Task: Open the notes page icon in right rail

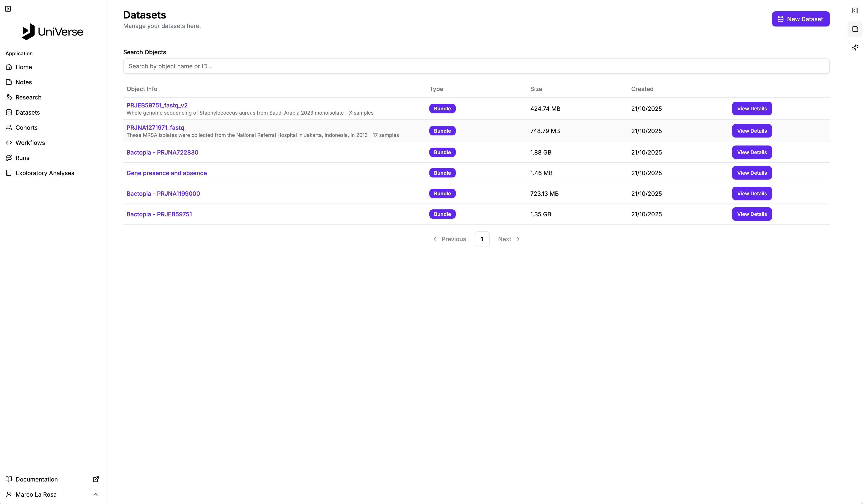Action: click(x=855, y=29)
